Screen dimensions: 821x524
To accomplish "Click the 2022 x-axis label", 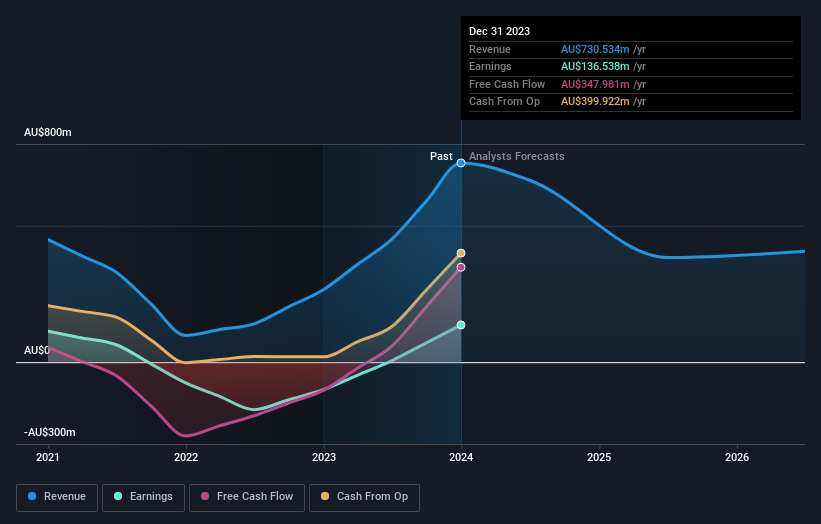I will pyautogui.click(x=186, y=458).
